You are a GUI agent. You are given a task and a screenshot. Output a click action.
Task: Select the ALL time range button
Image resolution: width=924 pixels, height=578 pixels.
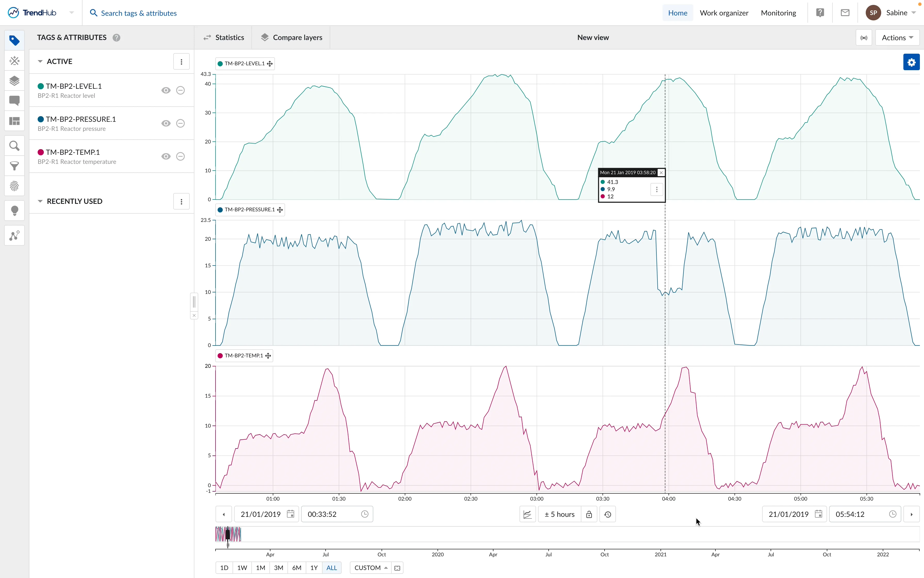[332, 568]
